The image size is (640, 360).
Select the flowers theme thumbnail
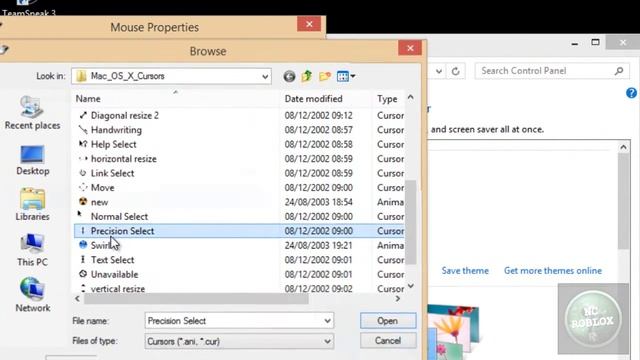[453, 333]
